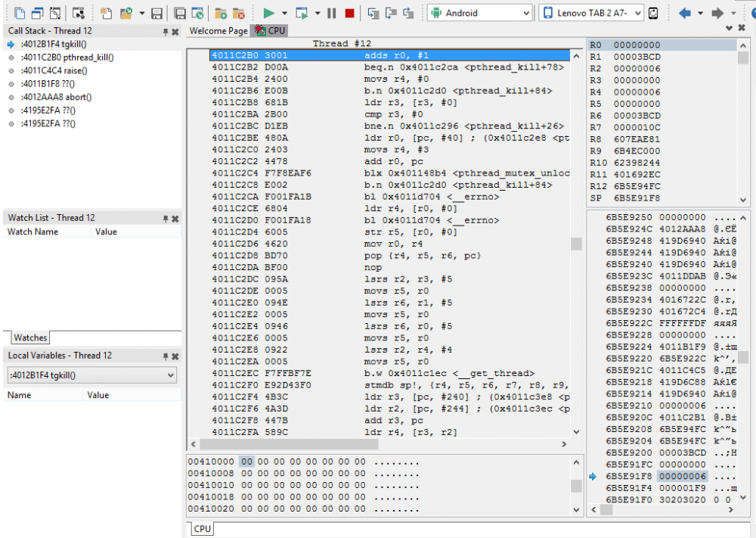Select the Watches tab
The height and width of the screenshot is (538, 756).
pyautogui.click(x=30, y=337)
